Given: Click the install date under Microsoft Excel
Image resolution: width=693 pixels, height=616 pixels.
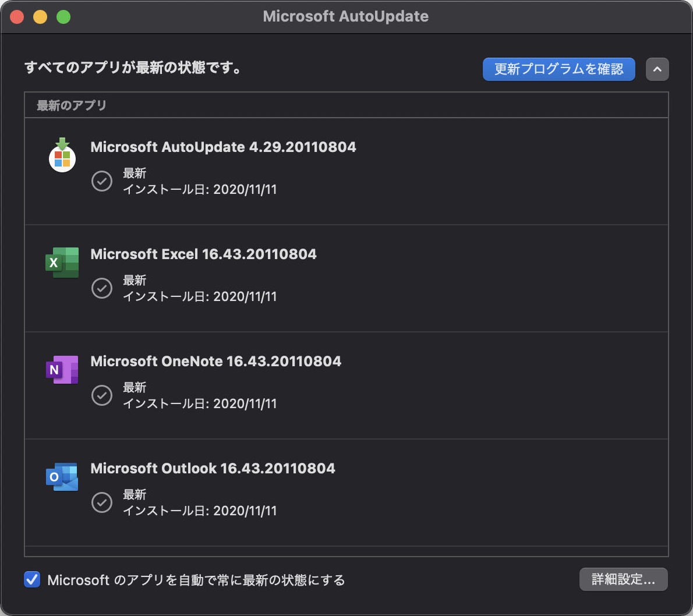Looking at the screenshot, I should point(200,296).
